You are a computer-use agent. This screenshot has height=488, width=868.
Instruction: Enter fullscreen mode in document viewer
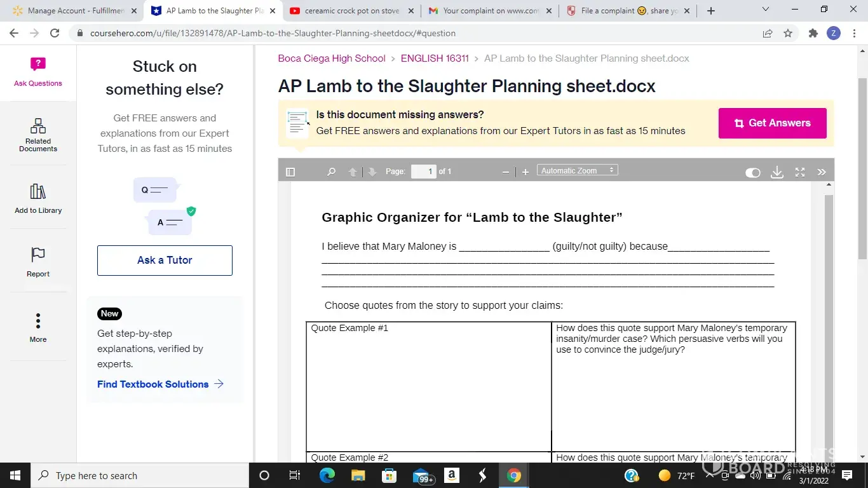(x=800, y=172)
